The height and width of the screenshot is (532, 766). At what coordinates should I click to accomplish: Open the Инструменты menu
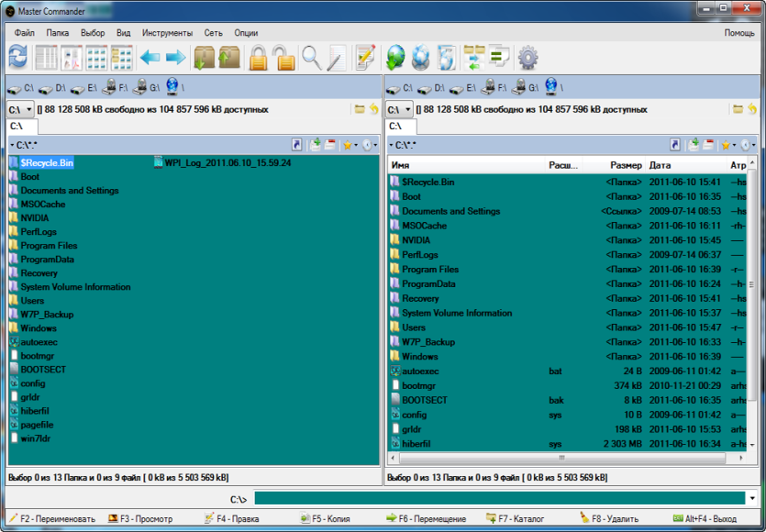(167, 33)
